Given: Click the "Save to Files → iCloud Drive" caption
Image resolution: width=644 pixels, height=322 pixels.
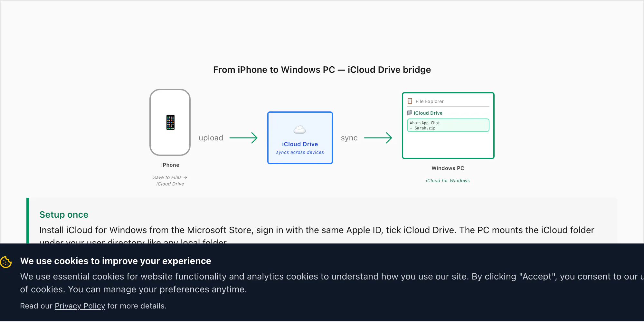Looking at the screenshot, I should (x=170, y=181).
